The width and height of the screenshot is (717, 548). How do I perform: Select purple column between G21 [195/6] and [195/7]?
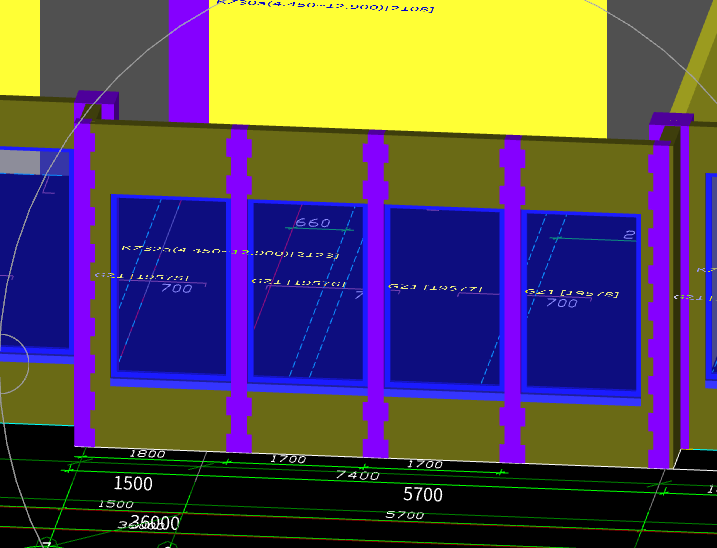pyautogui.click(x=376, y=294)
